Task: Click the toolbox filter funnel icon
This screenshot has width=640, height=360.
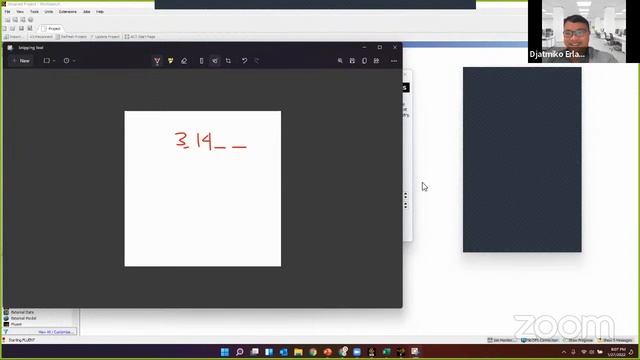Action: click(x=6, y=332)
